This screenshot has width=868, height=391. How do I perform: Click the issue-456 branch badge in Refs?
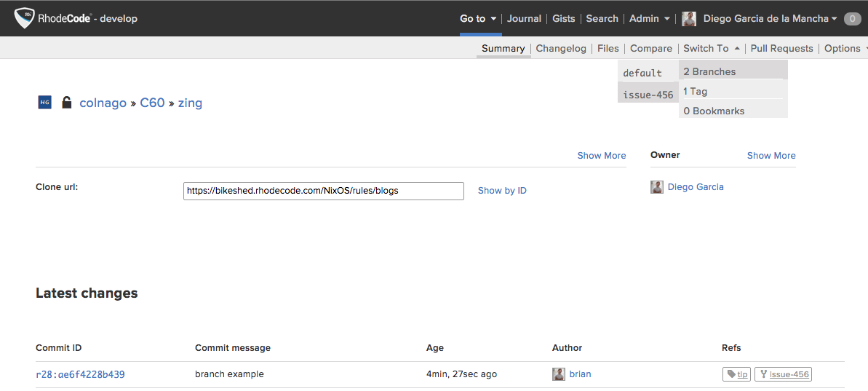pos(783,374)
